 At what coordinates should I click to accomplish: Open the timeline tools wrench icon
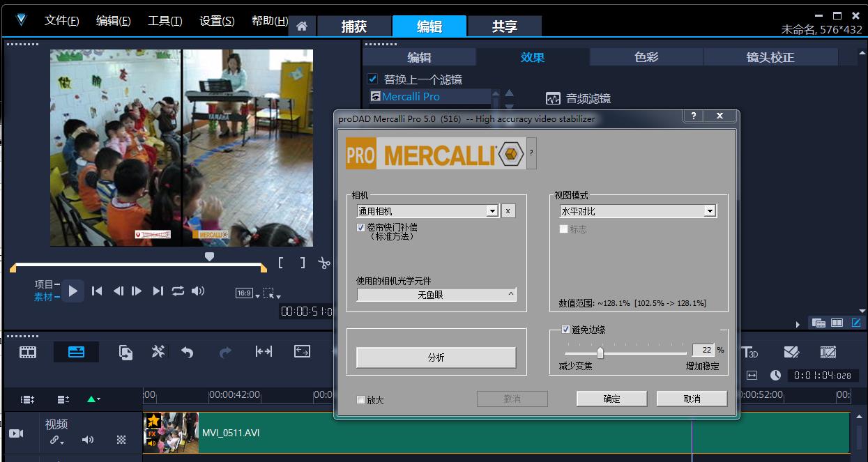coord(158,352)
